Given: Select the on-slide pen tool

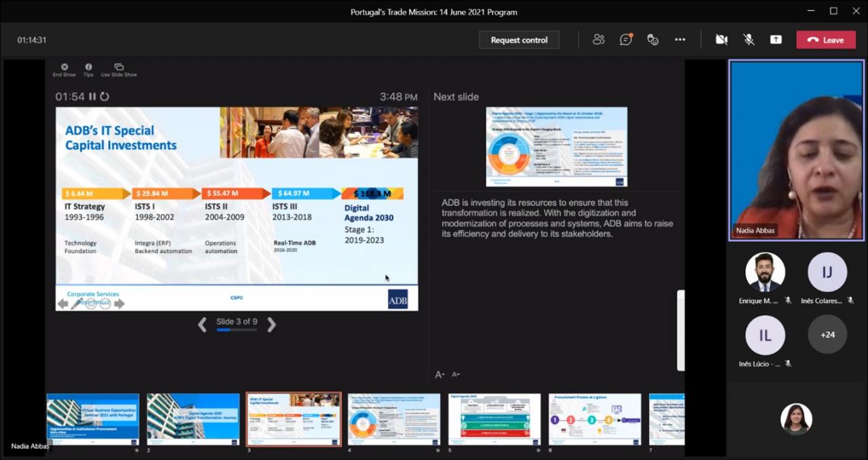Looking at the screenshot, I should [77, 304].
